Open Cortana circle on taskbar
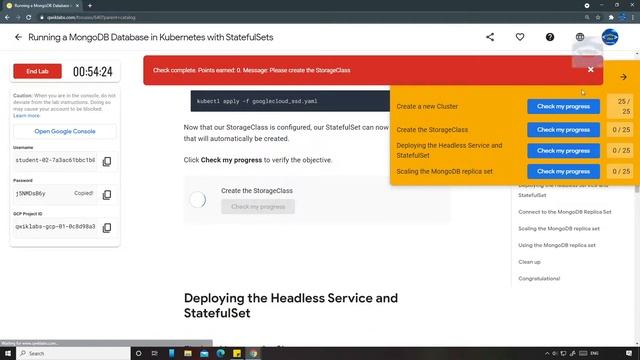Screen dimensions: 640x360 (x=138, y=353)
